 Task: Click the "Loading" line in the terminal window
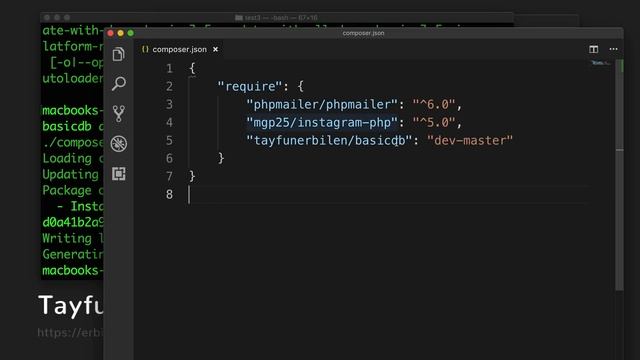tap(72, 158)
